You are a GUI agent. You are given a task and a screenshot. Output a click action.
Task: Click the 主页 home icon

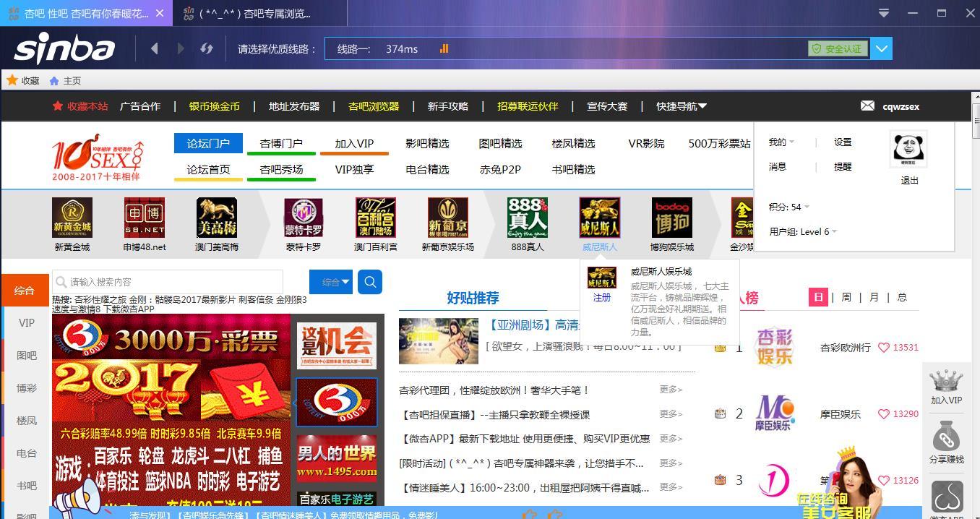[54, 81]
